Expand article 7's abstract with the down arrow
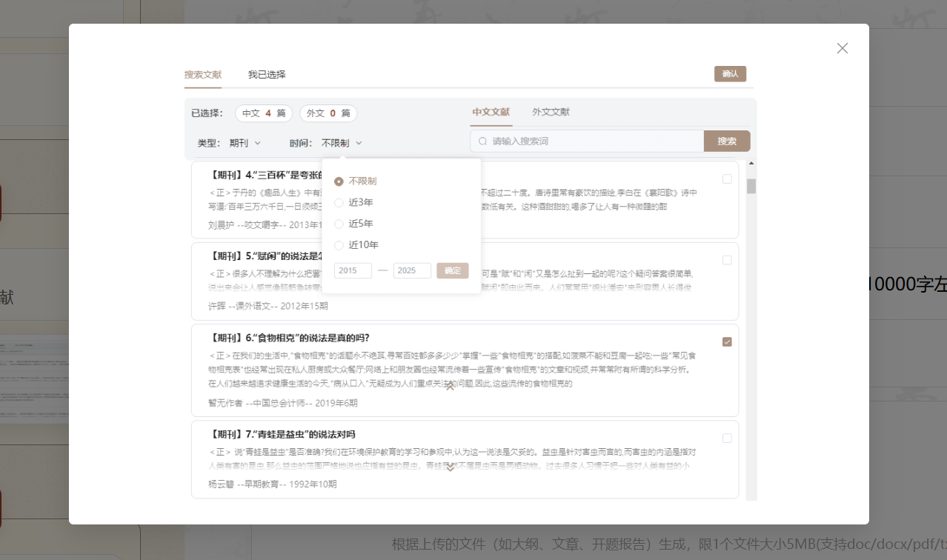Viewport: 947px width, 560px height. (x=450, y=467)
